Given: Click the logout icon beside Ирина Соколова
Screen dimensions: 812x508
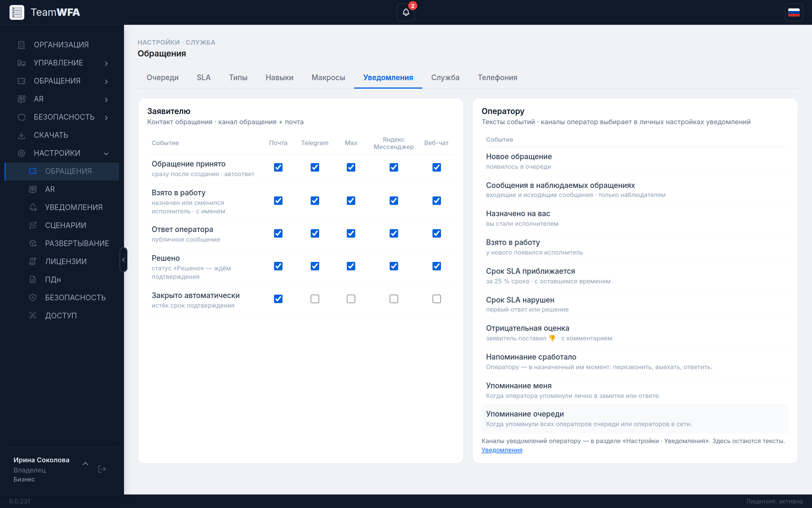Looking at the screenshot, I should coord(102,469).
